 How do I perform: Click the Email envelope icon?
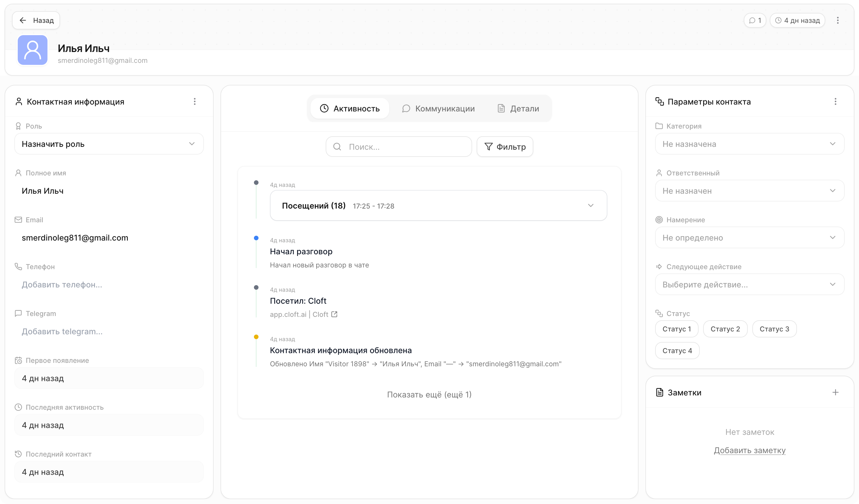(18, 220)
